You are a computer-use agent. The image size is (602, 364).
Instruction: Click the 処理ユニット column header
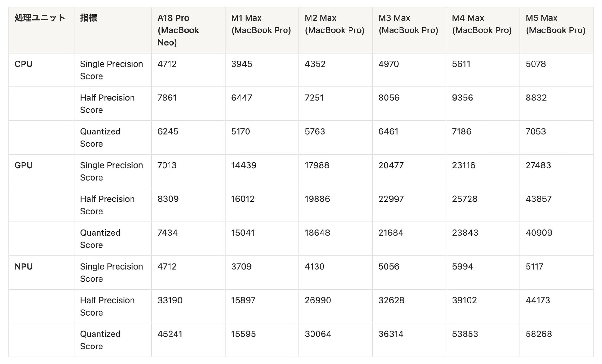click(x=40, y=18)
